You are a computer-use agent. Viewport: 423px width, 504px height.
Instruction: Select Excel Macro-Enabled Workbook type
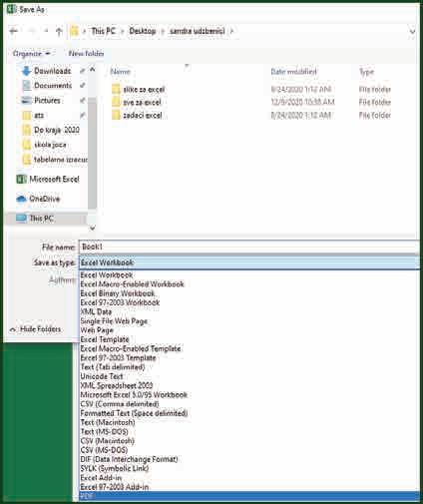[132, 284]
